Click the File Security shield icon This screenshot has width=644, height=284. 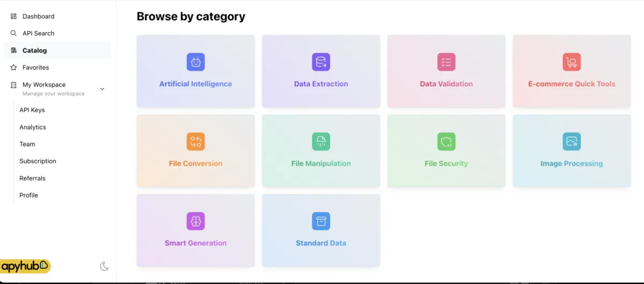(446, 141)
